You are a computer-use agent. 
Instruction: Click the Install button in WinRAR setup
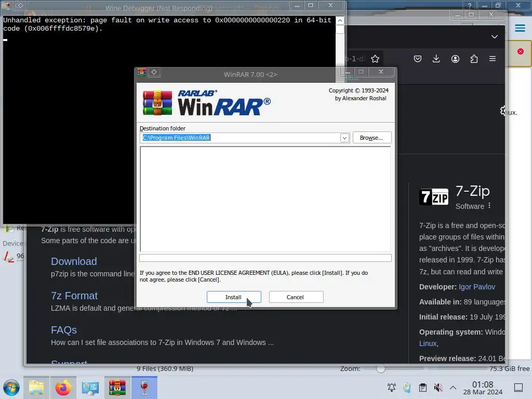[234, 297]
